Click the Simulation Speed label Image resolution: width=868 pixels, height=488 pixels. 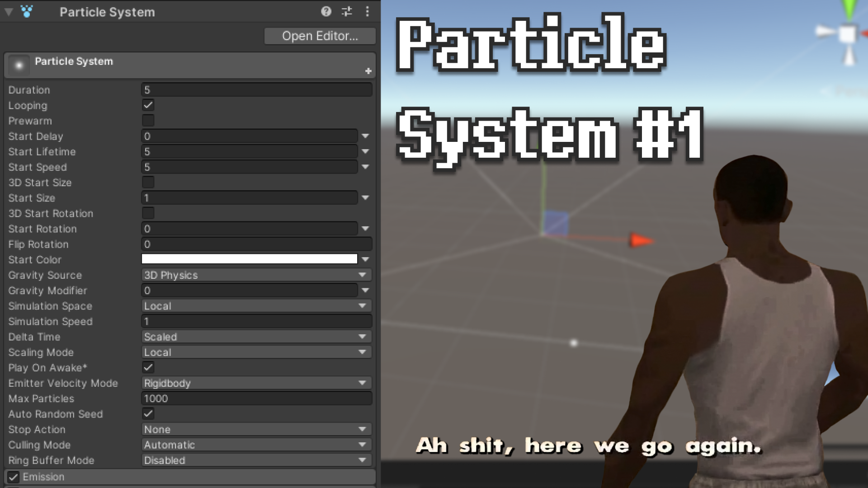tap(50, 322)
